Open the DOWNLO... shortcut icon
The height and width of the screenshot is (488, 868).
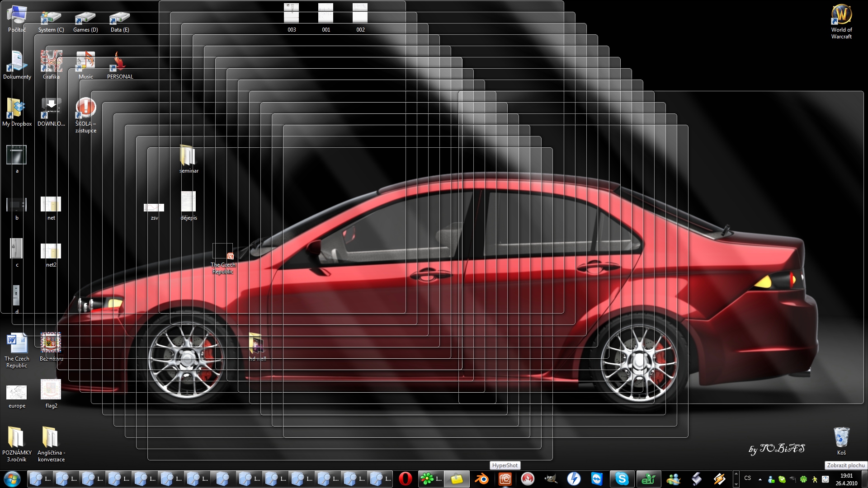coord(51,112)
